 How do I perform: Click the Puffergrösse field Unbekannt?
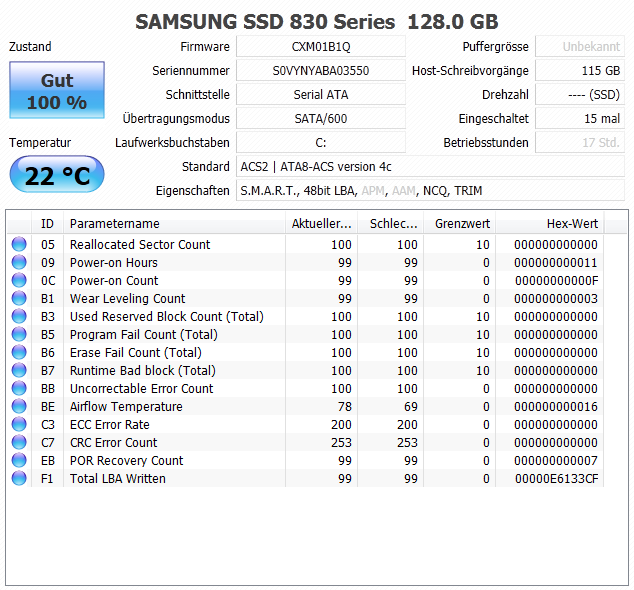(x=580, y=47)
